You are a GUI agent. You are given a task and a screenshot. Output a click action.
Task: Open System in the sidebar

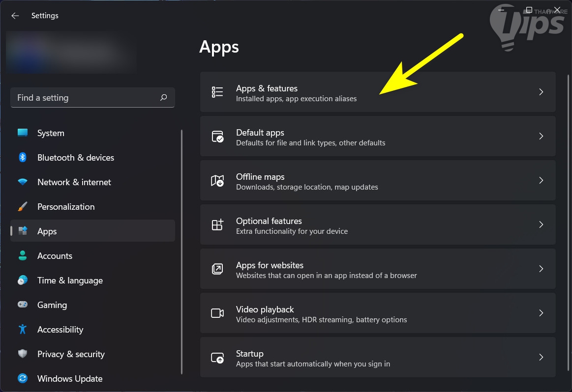tap(51, 133)
